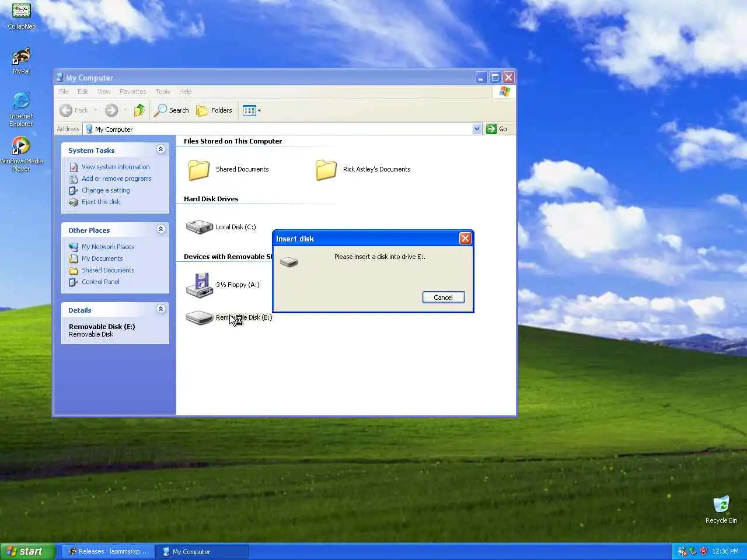Select the Local Disk (C:) drive icon
Image resolution: width=747 pixels, height=560 pixels.
(x=199, y=227)
